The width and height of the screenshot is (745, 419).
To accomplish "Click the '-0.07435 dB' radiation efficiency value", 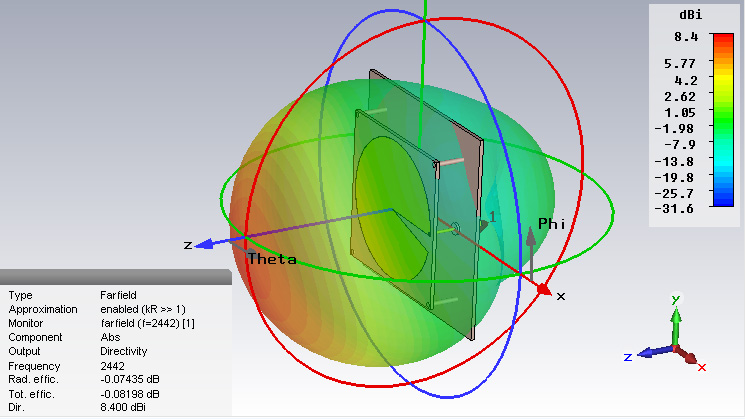I will click(130, 380).
